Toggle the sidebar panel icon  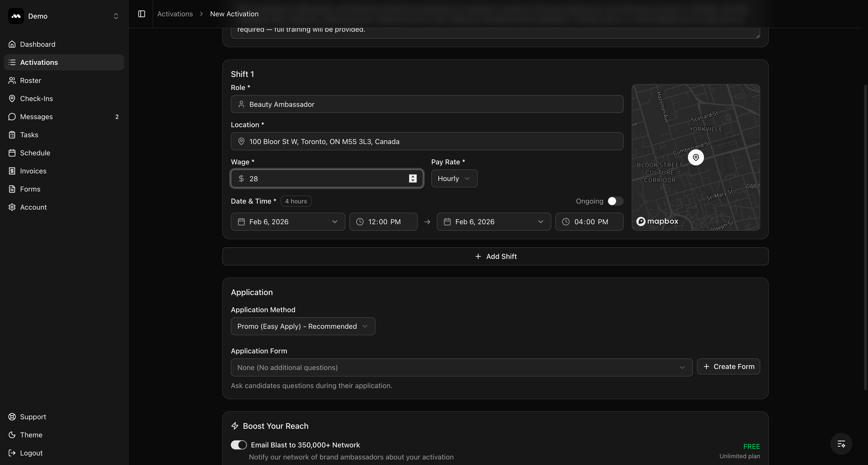pyautogui.click(x=141, y=14)
